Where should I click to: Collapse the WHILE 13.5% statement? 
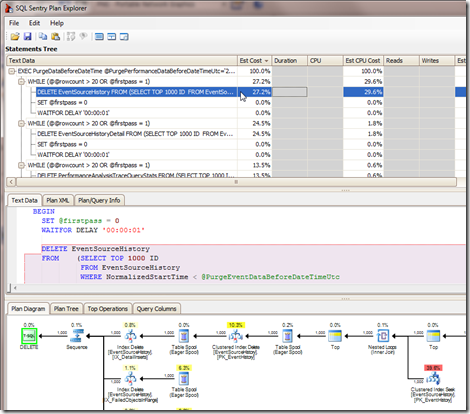21,165
